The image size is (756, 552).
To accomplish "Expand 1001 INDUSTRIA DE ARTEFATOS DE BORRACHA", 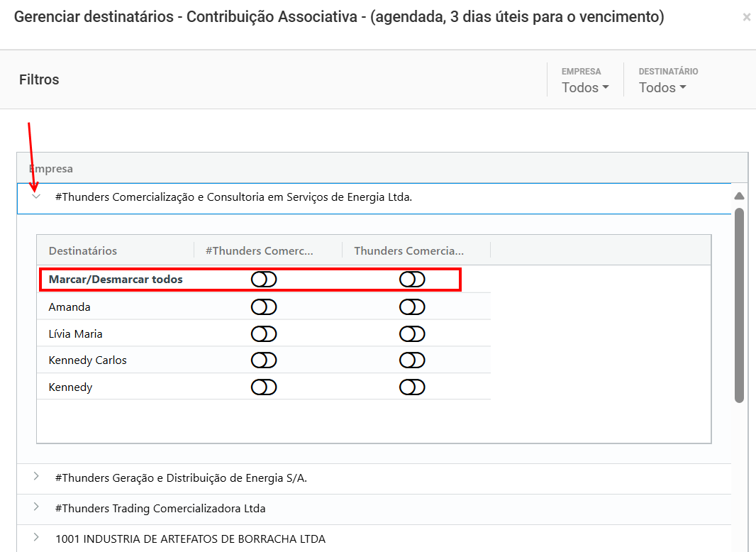I will click(35, 537).
